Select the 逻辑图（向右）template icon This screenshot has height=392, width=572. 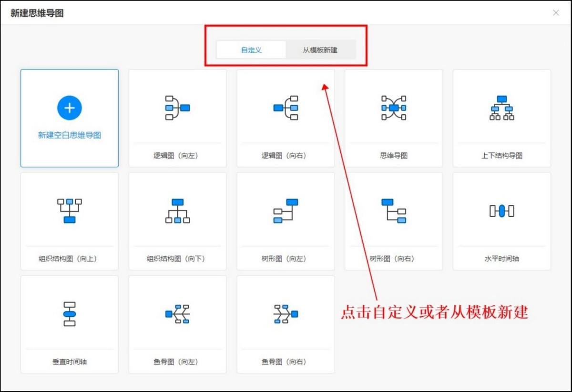click(285, 107)
